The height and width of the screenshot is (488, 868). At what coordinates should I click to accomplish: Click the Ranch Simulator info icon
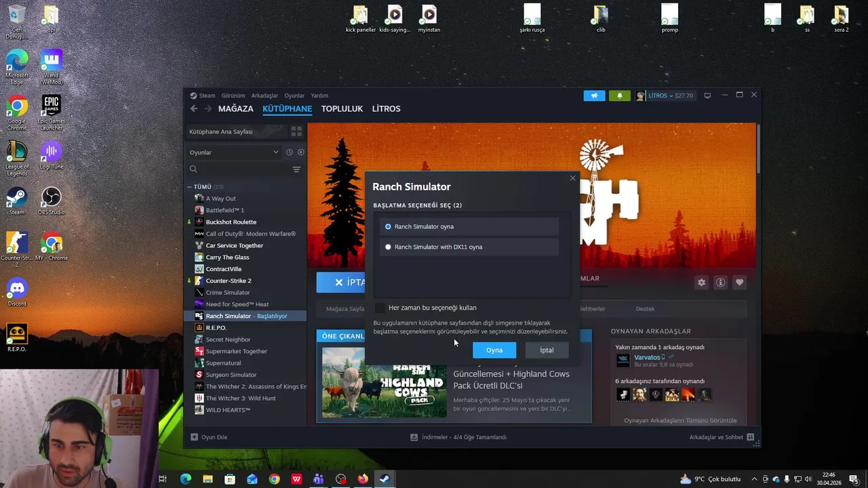721,283
